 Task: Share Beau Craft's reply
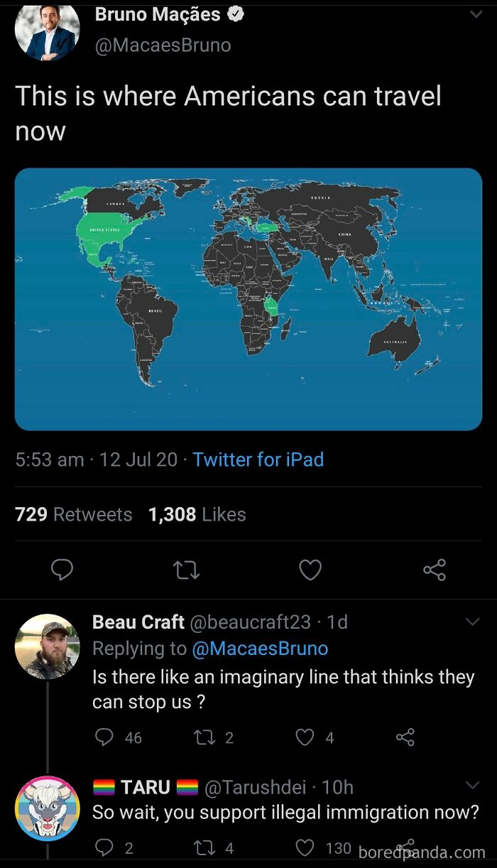(x=405, y=737)
